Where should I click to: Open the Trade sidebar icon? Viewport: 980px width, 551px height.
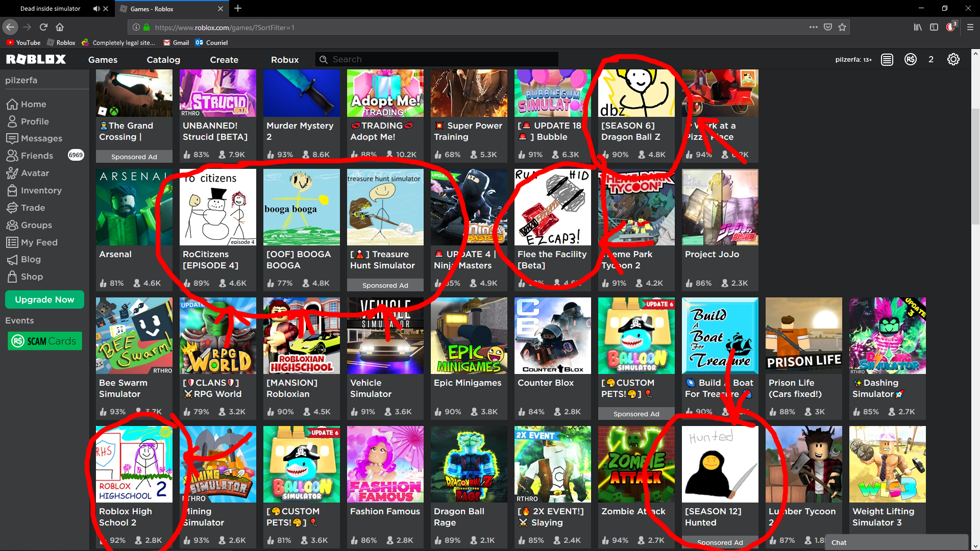click(12, 208)
